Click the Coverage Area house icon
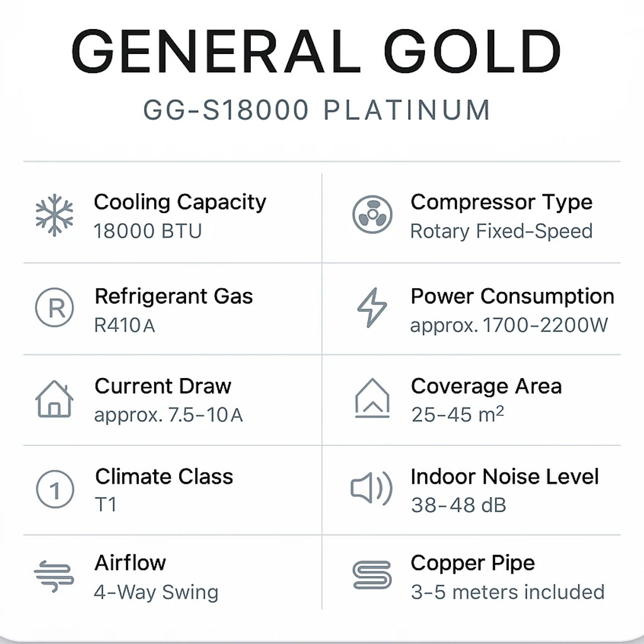 (372, 398)
